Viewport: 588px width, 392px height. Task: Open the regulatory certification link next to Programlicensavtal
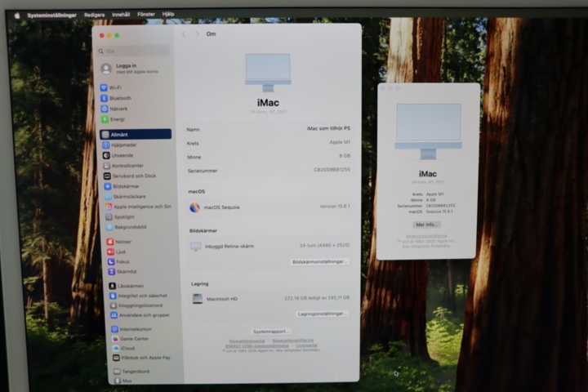[293, 341]
